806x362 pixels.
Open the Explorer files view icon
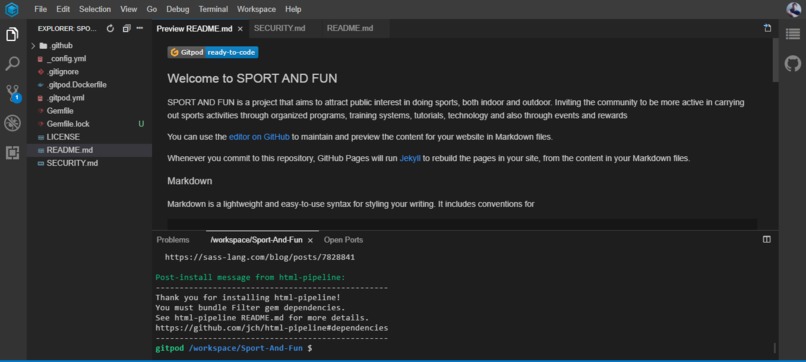pos(12,35)
